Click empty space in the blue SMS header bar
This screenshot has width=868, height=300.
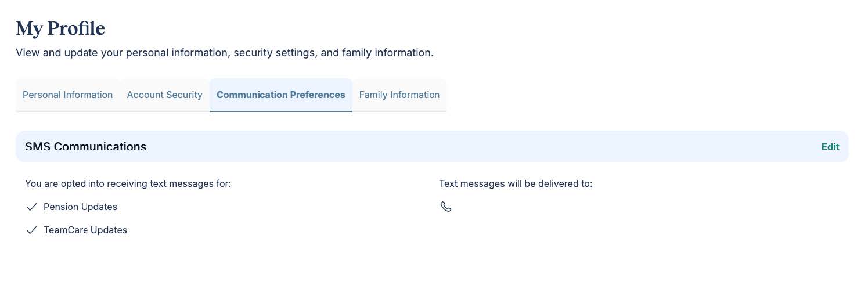464,147
